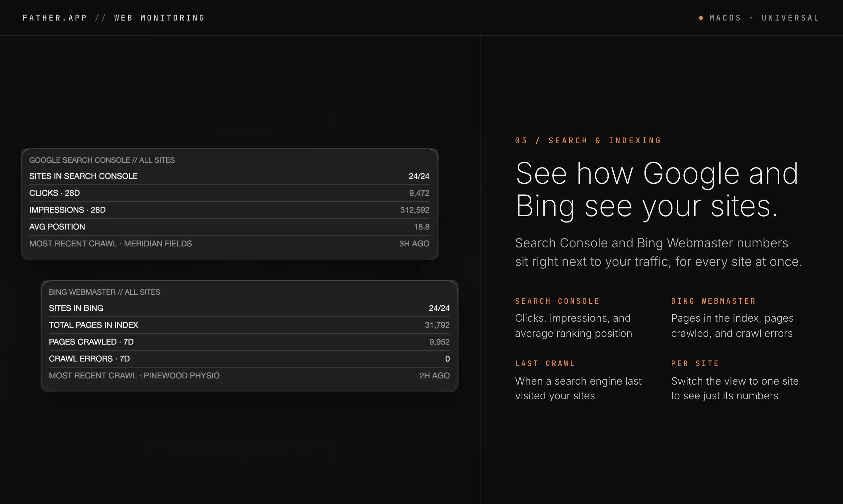Click the WEB MONITORING header label

click(159, 18)
